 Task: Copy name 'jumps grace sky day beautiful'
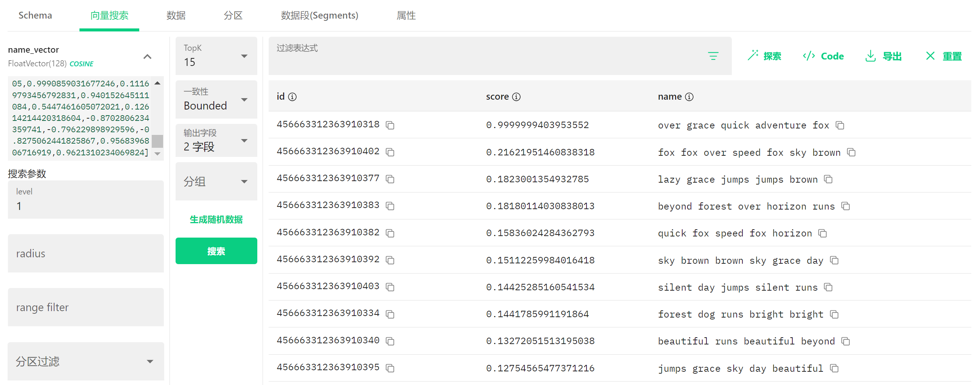(834, 368)
